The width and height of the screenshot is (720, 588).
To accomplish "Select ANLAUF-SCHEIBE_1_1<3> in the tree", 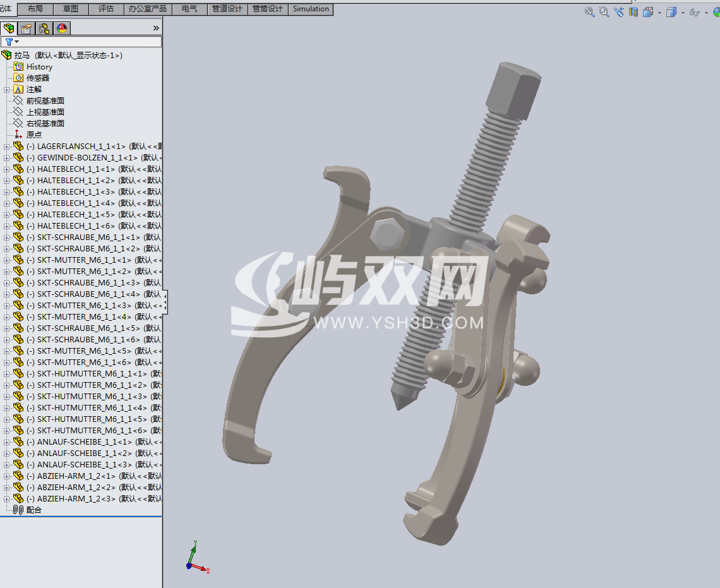I will 94,464.
